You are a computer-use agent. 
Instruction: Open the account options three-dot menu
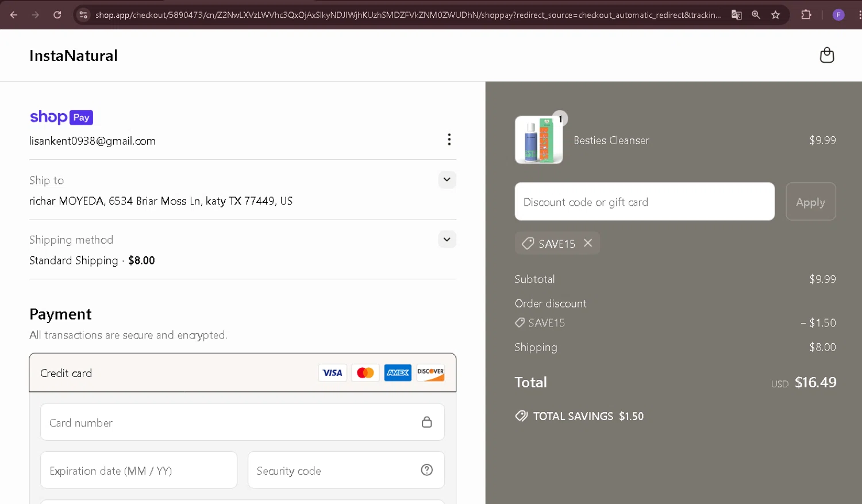coord(449,140)
